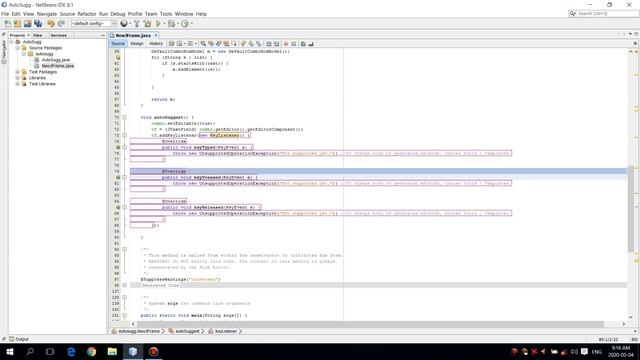This screenshot has height=360, width=640.
Task: Click the override glyph beside keyPressed
Action: point(118,178)
